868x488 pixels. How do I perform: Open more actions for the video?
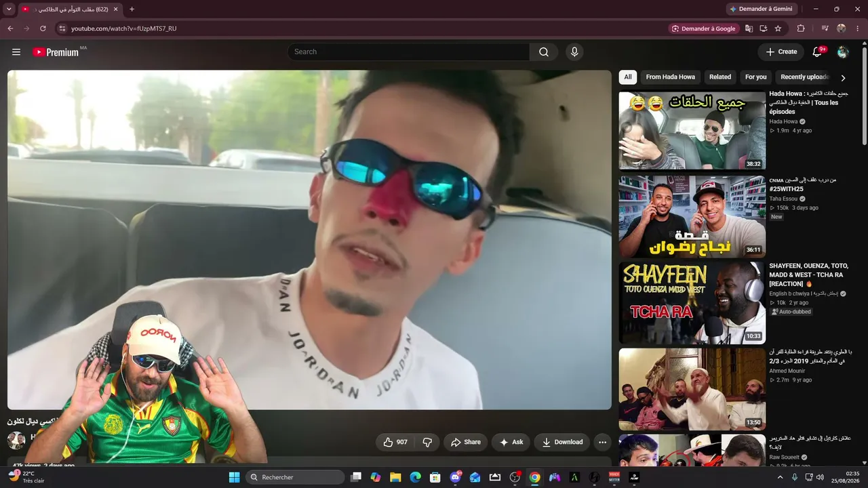point(602,442)
